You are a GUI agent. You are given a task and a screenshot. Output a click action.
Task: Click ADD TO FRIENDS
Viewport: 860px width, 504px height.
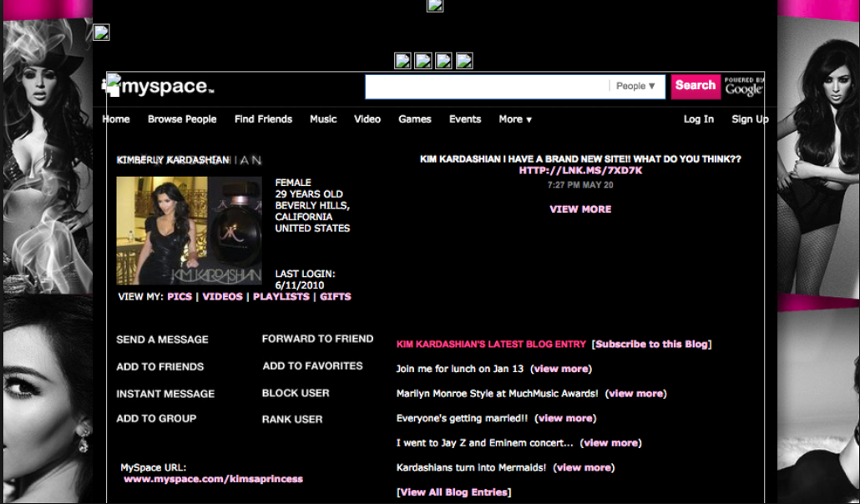click(x=159, y=367)
